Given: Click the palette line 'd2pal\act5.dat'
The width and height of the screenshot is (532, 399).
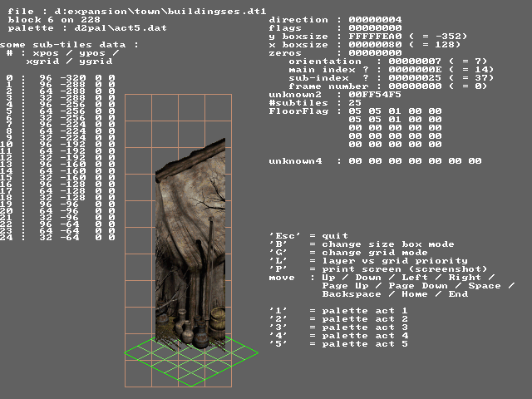Looking at the screenshot, I should click(121, 28).
